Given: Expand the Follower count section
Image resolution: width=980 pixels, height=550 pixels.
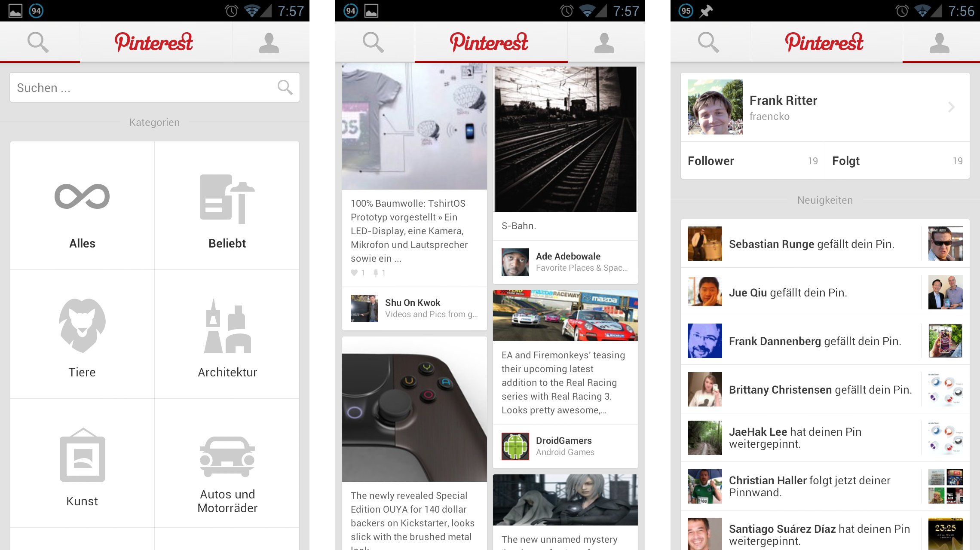Looking at the screenshot, I should pyautogui.click(x=748, y=161).
